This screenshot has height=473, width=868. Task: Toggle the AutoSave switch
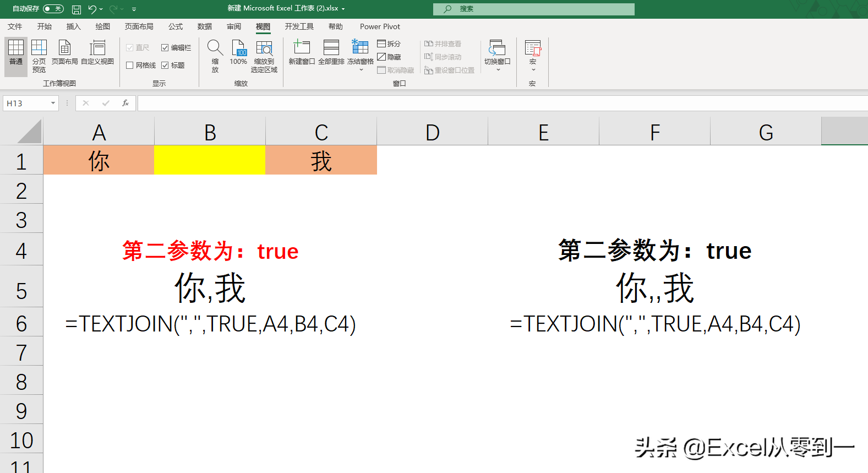[53, 9]
